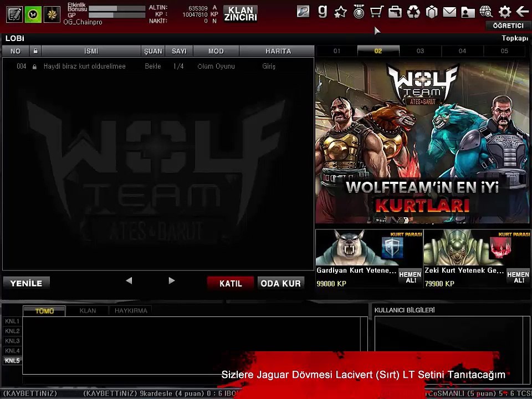Image resolution: width=532 pixels, height=399 pixels.
Task: Switch to banner tab 01
Action: [x=336, y=51]
